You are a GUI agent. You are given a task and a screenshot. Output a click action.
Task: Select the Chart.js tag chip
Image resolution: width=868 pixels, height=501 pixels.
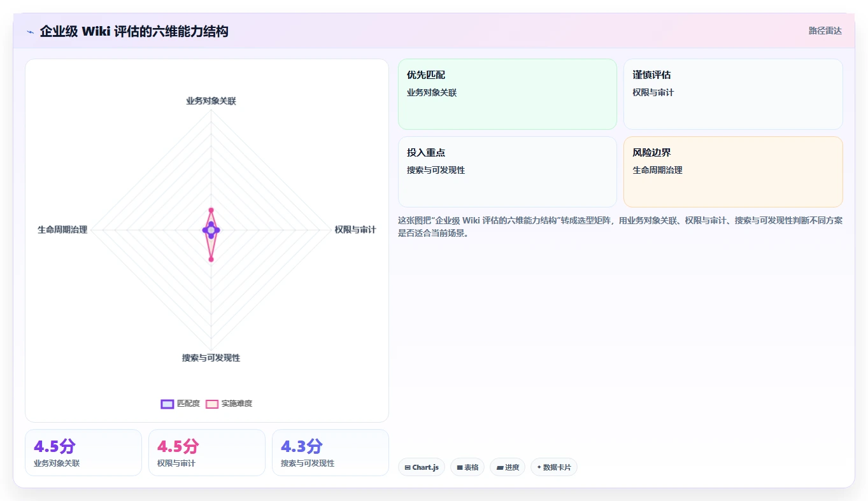point(421,467)
